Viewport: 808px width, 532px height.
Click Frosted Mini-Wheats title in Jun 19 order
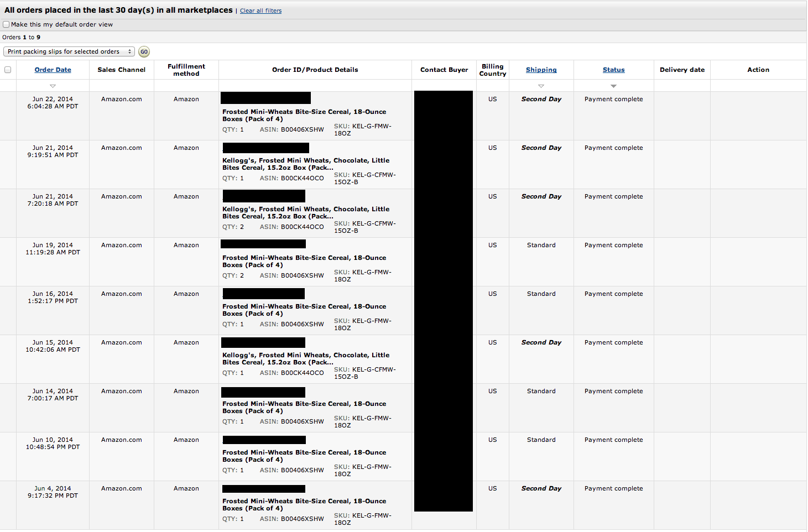tap(304, 261)
